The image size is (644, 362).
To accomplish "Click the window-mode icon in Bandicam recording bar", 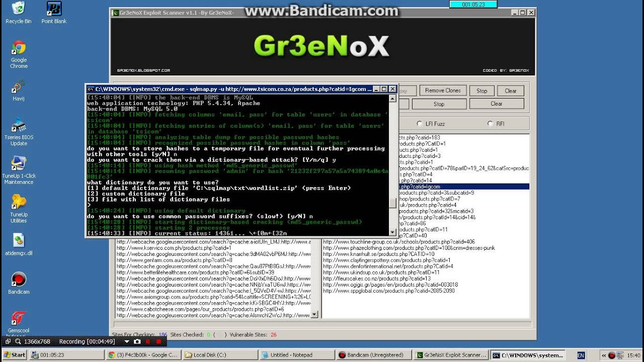I will point(8,341).
